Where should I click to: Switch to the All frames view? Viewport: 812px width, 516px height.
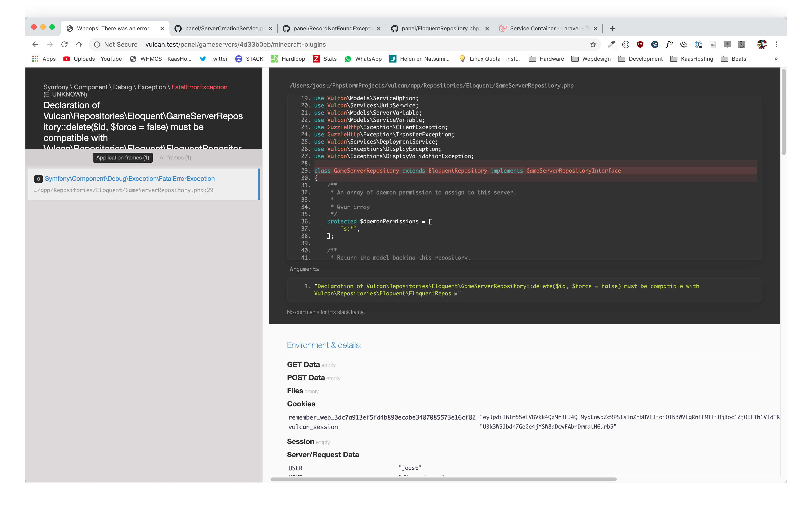175,157
